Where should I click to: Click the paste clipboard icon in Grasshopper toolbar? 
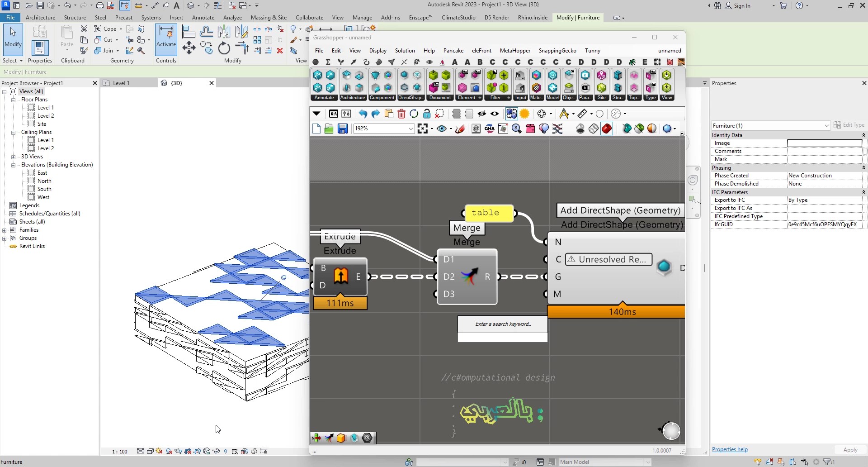click(x=389, y=114)
